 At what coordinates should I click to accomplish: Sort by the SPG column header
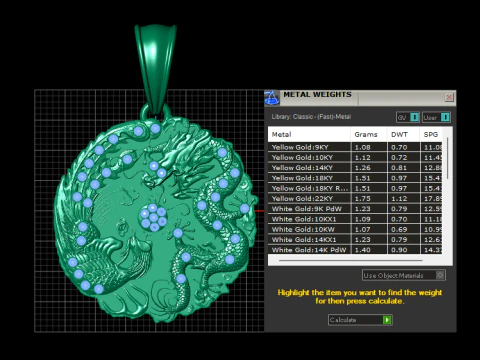431,134
